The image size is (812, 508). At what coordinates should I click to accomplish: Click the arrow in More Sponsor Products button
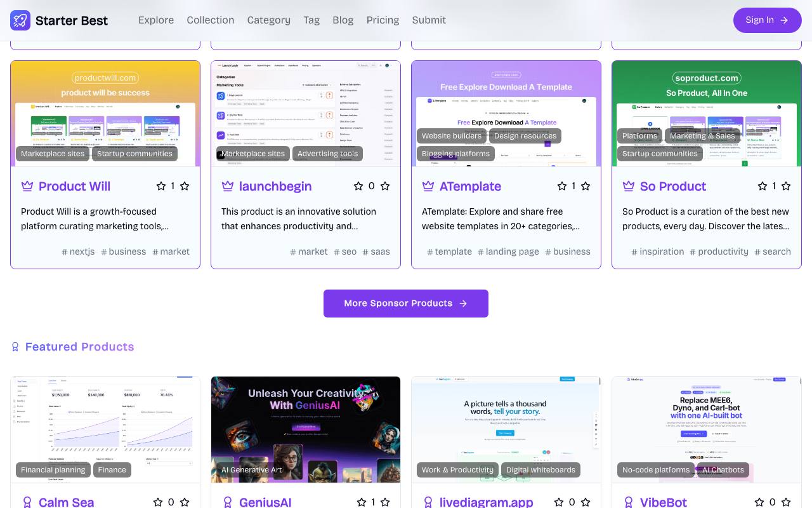coord(463,304)
